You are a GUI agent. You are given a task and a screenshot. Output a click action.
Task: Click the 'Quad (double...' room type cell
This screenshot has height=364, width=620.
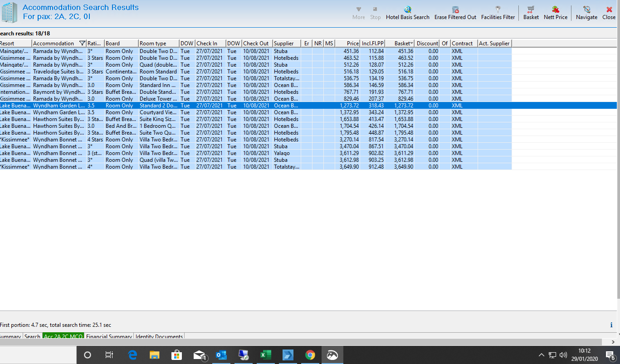pyautogui.click(x=159, y=65)
